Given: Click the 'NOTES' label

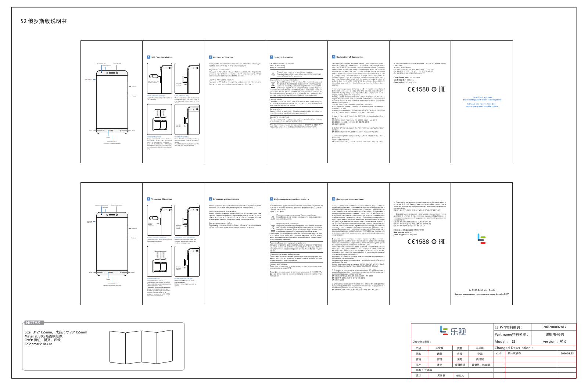Looking at the screenshot, I should [x=33, y=323].
